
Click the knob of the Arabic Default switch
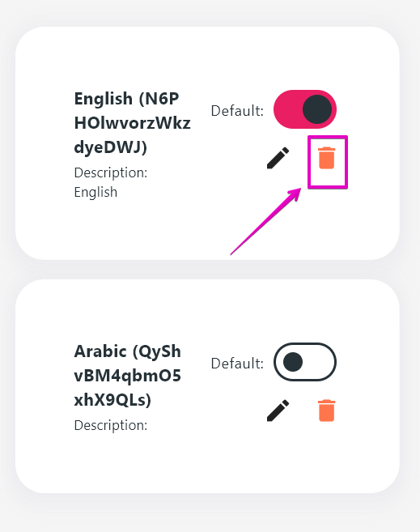(x=292, y=362)
